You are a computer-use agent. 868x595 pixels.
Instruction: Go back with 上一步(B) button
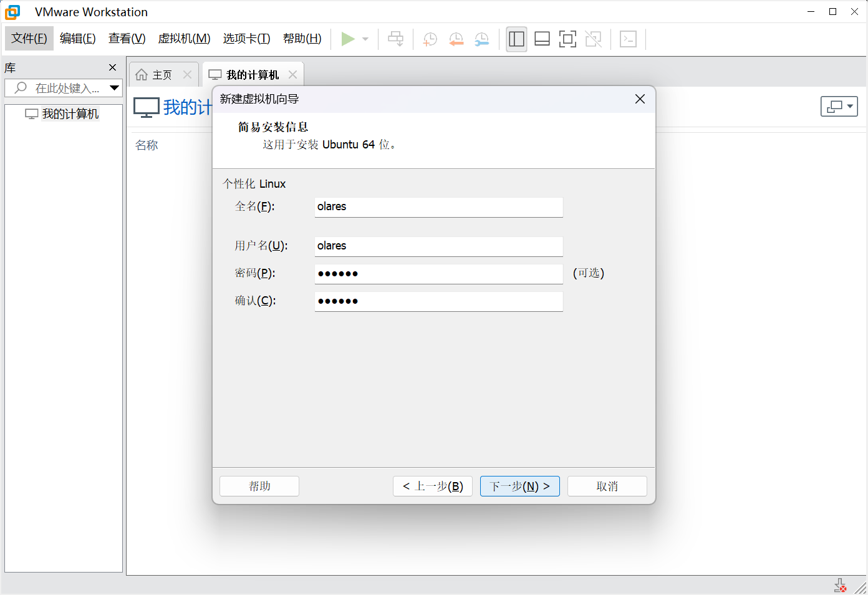[433, 486]
